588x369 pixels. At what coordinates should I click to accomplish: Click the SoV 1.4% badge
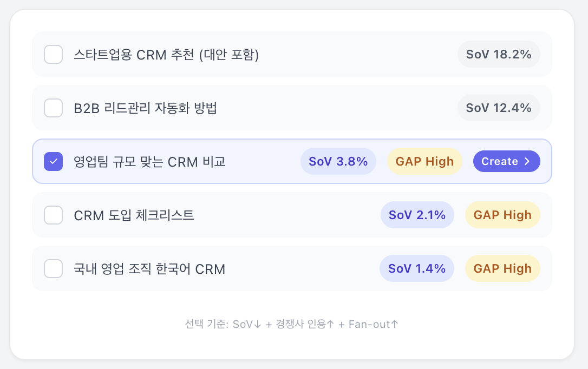click(x=417, y=268)
